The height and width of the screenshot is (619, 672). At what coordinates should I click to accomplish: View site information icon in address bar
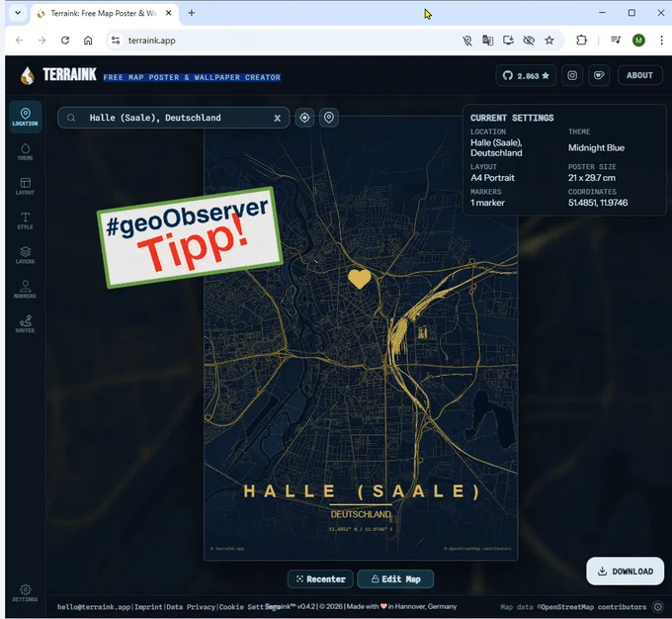[116, 41]
